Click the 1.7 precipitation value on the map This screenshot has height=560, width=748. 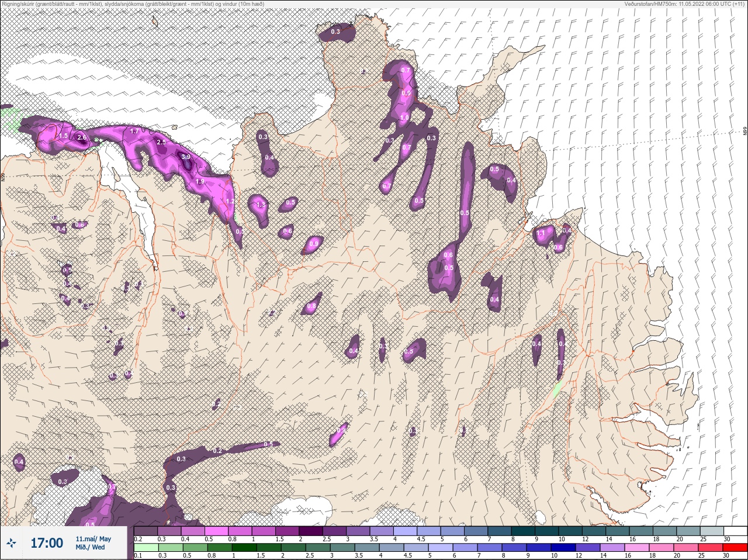click(x=134, y=132)
